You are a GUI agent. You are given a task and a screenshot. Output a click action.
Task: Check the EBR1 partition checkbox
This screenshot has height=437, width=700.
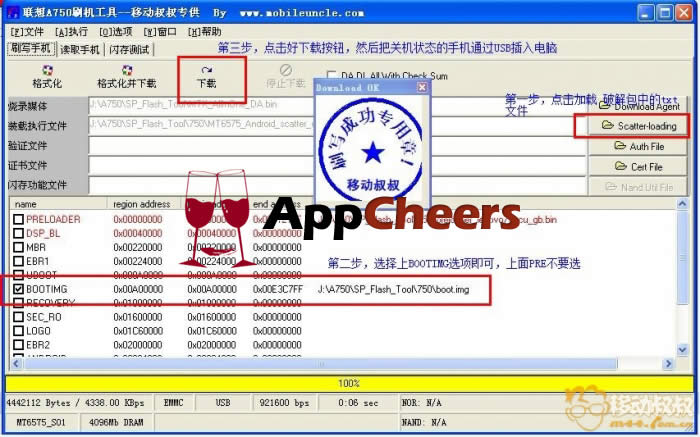(18, 261)
